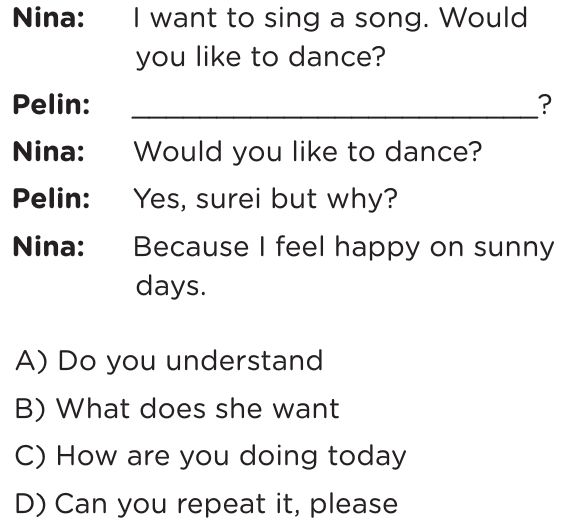Click the second 'Nina:' speaker label

click(49, 152)
